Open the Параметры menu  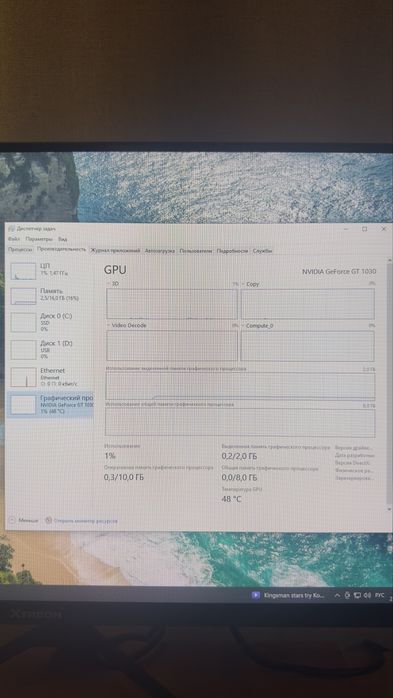[39, 239]
